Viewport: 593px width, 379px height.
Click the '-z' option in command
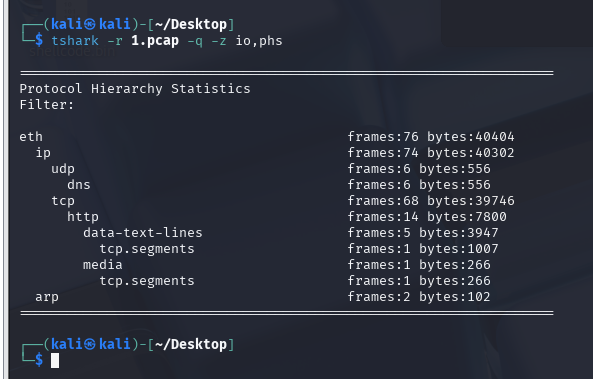click(219, 41)
